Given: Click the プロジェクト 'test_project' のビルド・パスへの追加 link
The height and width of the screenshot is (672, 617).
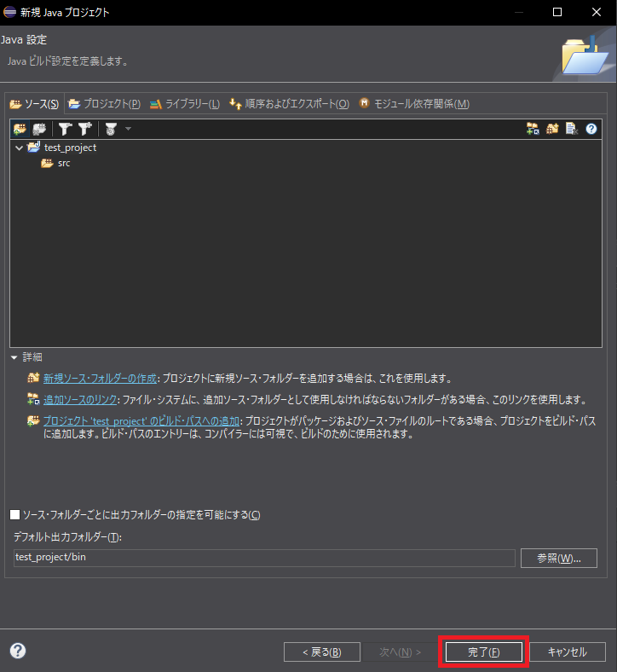Looking at the screenshot, I should pos(141,421).
